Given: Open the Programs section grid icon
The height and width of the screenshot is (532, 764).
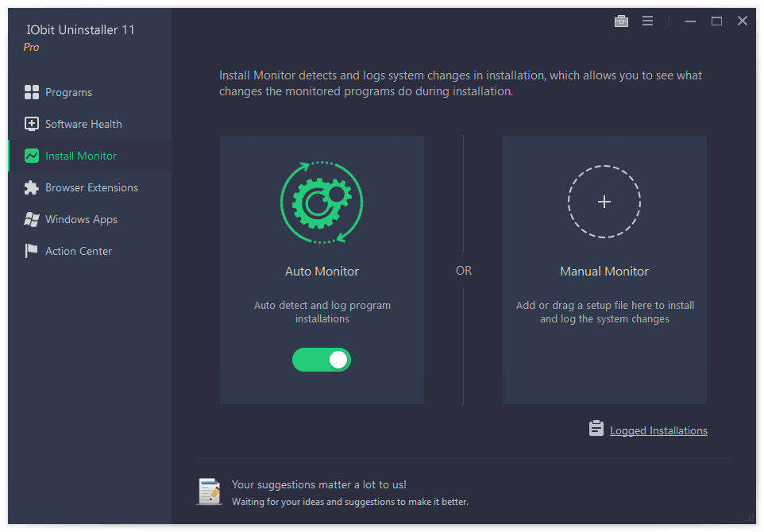Looking at the screenshot, I should pos(32,92).
